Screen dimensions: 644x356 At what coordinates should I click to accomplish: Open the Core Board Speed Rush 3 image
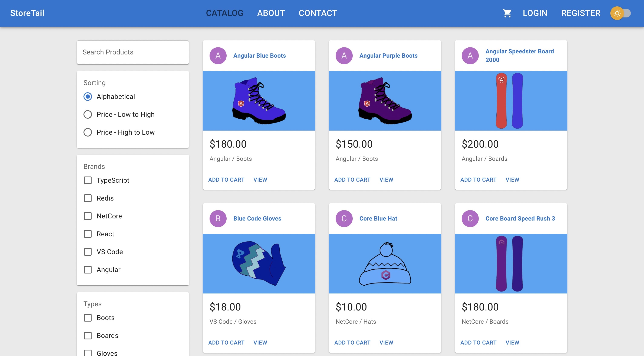511,264
